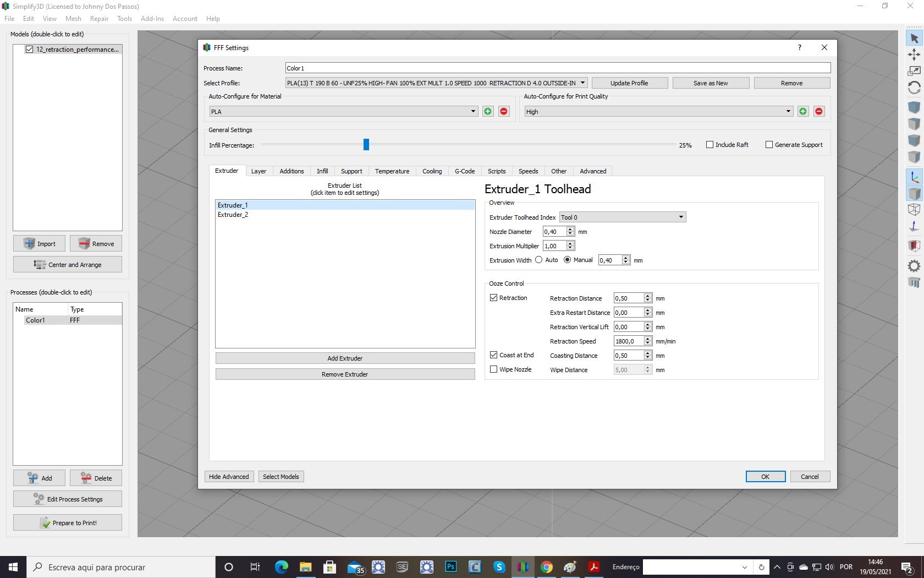Image resolution: width=924 pixels, height=578 pixels.
Task: Click OK in FFF Settings
Action: coord(765,477)
